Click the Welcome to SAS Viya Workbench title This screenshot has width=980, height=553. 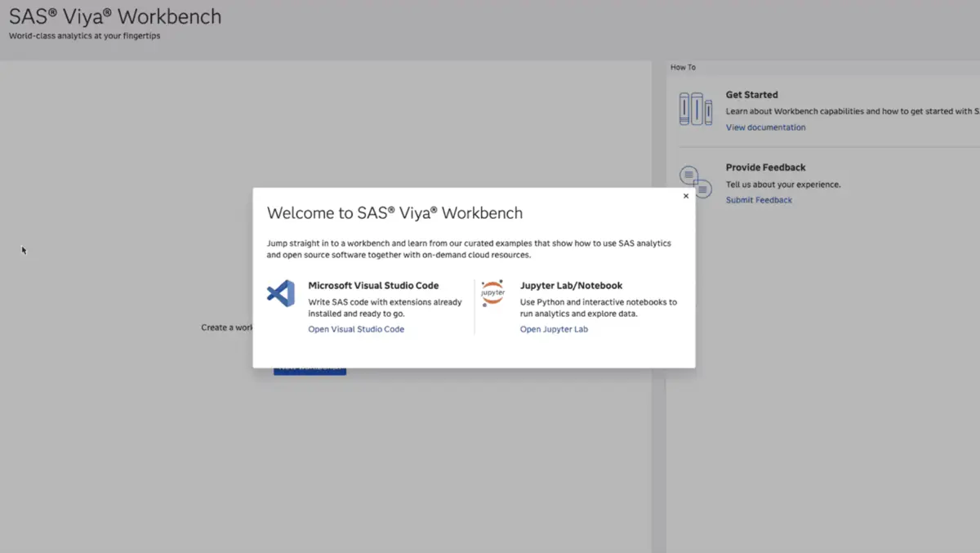394,213
